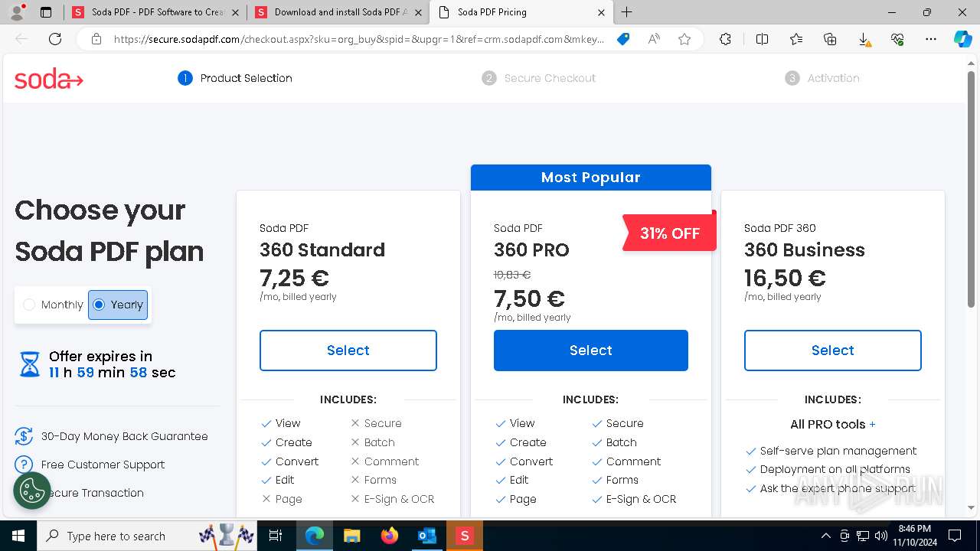
Task: Select Monthly billing option
Action: click(53, 305)
